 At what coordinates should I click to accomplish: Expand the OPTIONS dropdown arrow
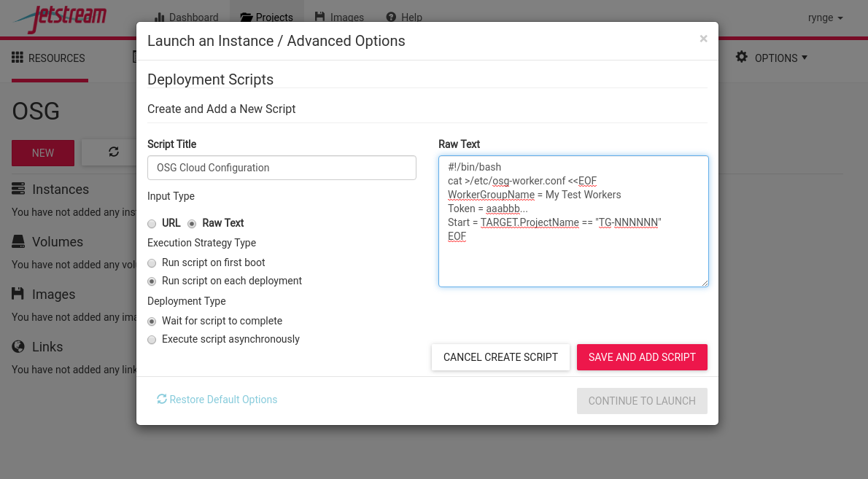click(x=805, y=58)
